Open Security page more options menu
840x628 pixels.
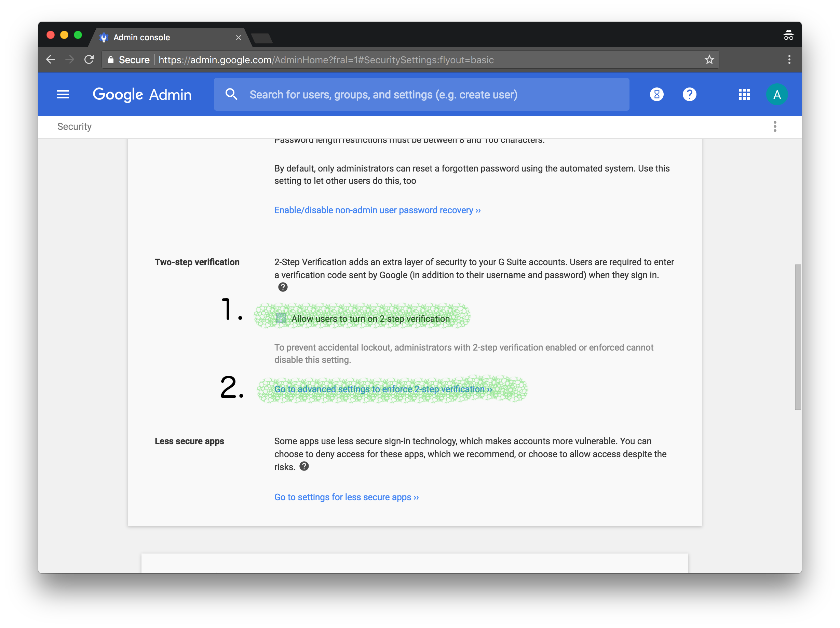coord(775,126)
